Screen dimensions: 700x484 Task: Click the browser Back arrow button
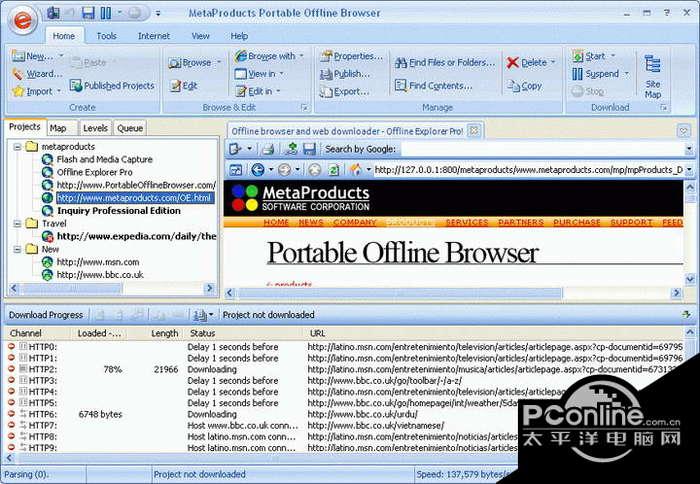(258, 170)
